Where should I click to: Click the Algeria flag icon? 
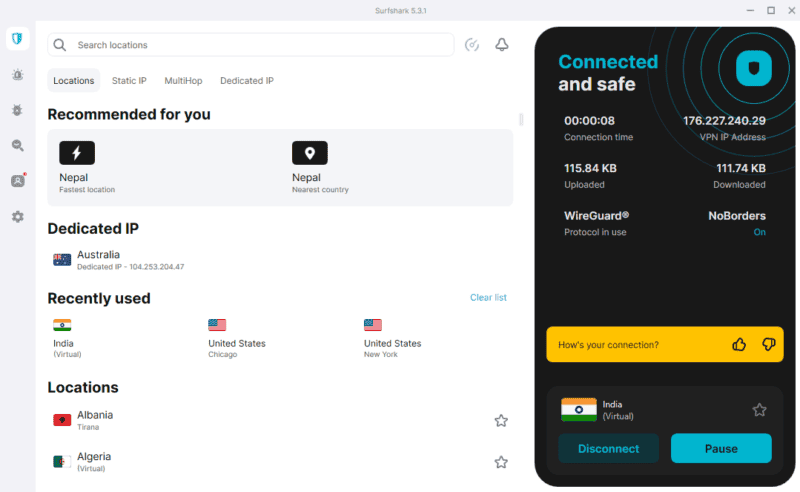point(62,462)
